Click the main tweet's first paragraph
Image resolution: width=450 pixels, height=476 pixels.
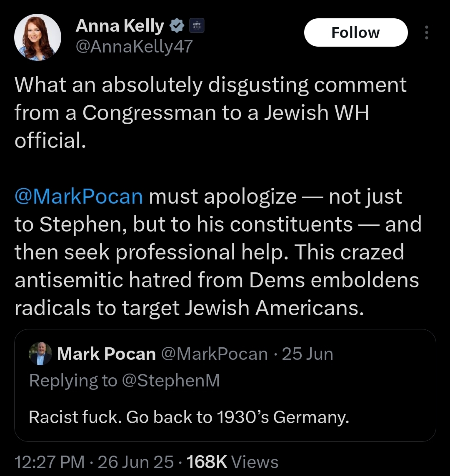click(211, 112)
